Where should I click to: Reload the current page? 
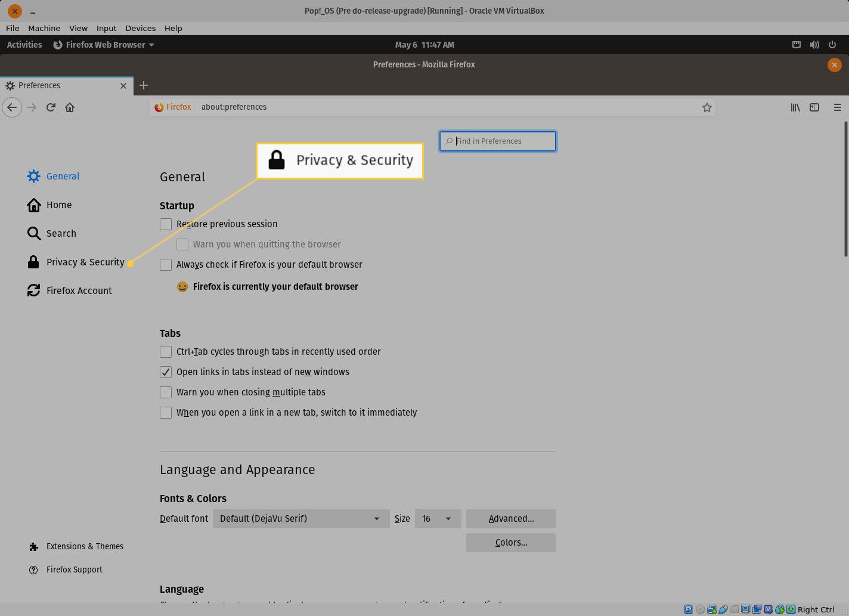51,107
